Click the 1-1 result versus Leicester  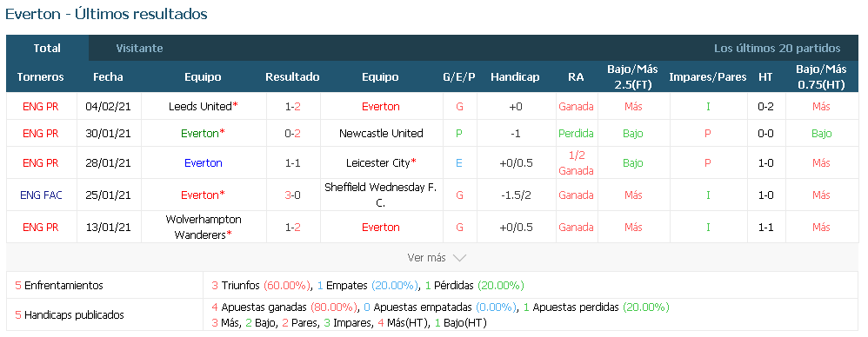(x=293, y=163)
